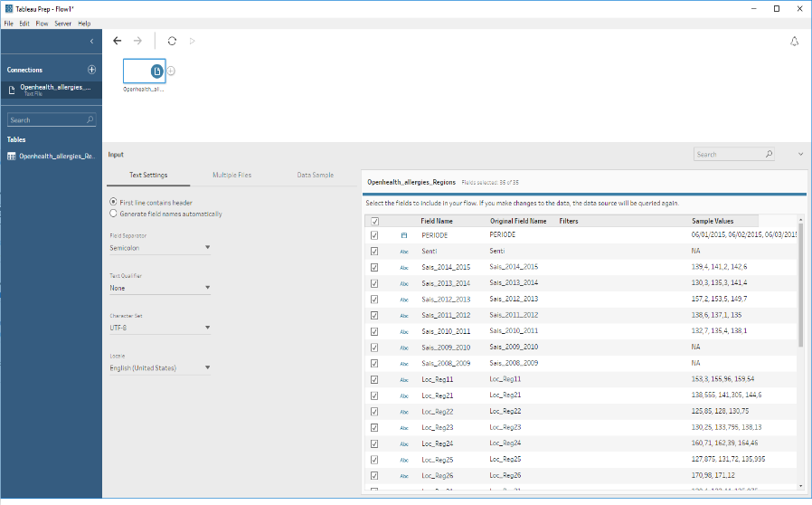This screenshot has height=505, width=812.
Task: Open the Character Set dropdown
Action: (159, 328)
